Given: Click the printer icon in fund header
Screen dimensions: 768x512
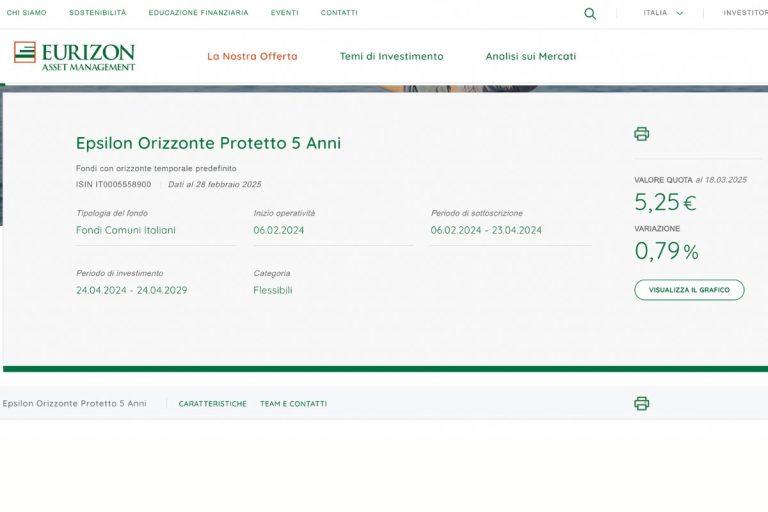Looking at the screenshot, I should (x=642, y=134).
